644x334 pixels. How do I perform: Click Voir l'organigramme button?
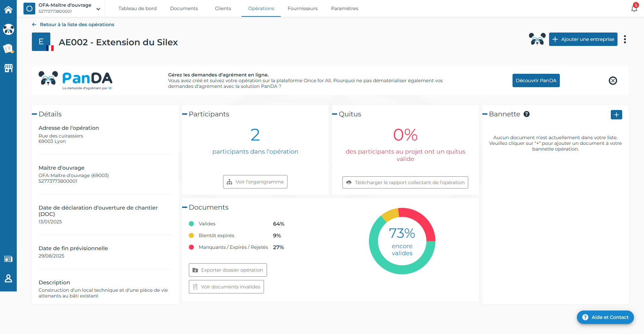coord(255,182)
